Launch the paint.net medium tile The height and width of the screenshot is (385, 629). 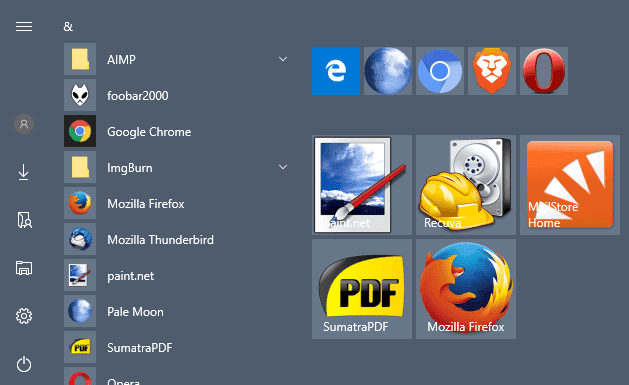pos(362,185)
